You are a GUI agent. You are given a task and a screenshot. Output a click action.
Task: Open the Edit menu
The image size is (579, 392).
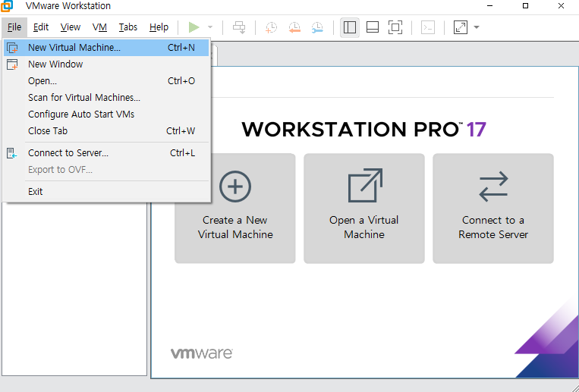(41, 27)
